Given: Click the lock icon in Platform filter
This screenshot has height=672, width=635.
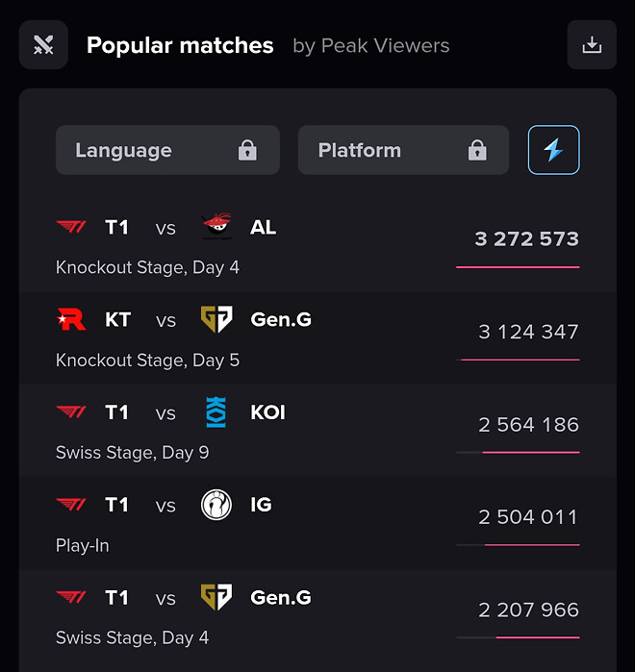Looking at the screenshot, I should pos(476,151).
